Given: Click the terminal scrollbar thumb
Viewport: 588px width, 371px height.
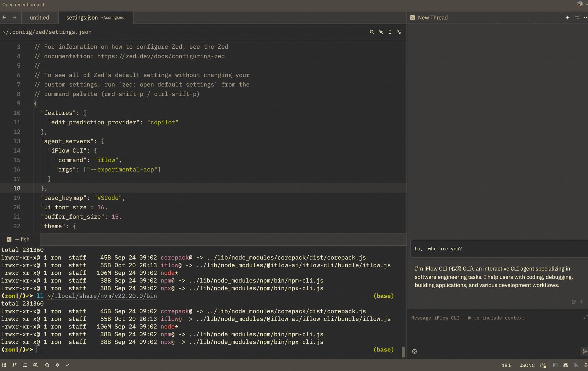Looking at the screenshot, I should tap(403, 352).
